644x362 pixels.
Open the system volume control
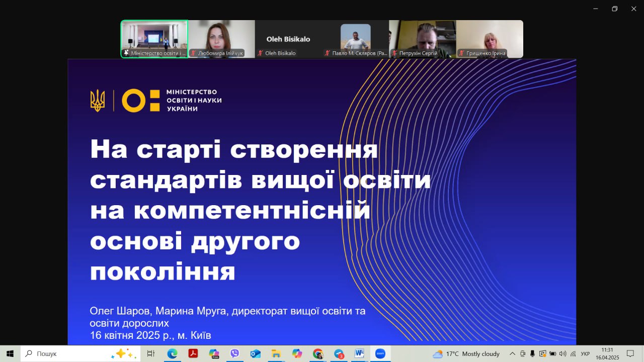(562, 353)
